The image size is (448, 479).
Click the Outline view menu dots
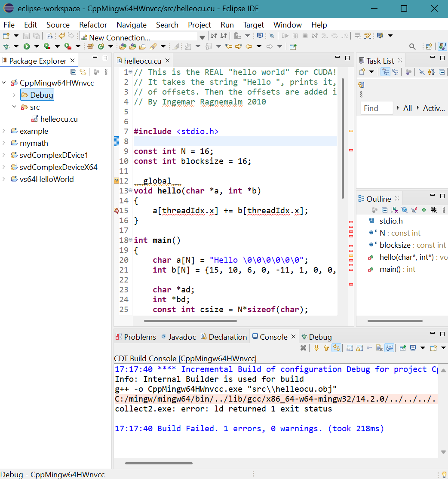[x=444, y=210]
